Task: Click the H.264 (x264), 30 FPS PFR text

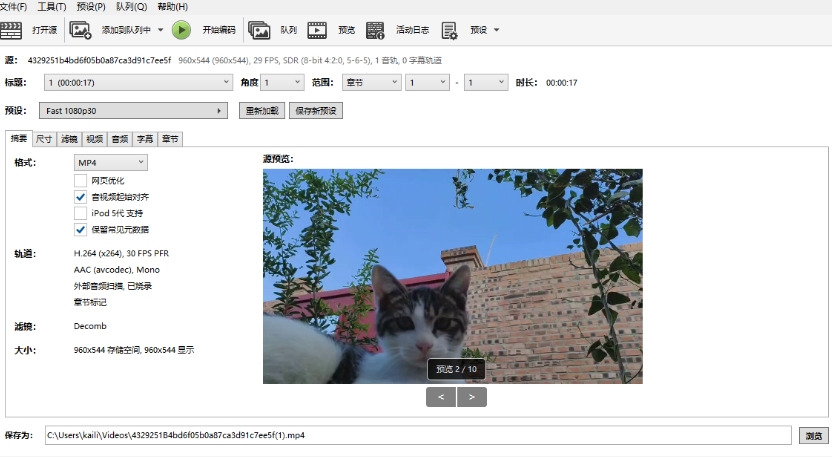Action: [122, 254]
